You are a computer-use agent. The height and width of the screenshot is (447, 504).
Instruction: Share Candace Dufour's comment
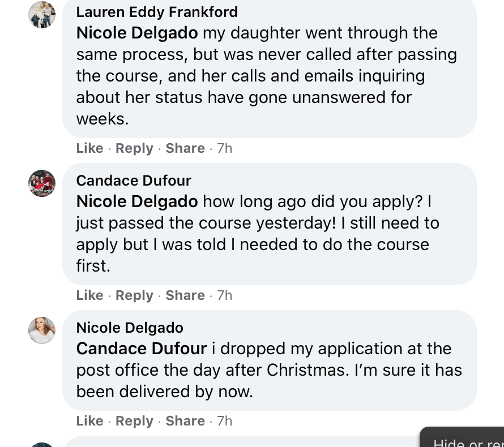click(185, 295)
